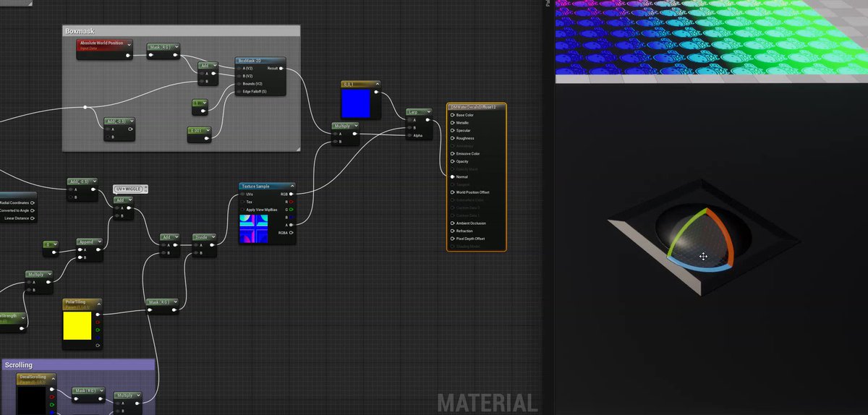Click the black DecalScrolling color preview
868x415 pixels.
point(30,401)
